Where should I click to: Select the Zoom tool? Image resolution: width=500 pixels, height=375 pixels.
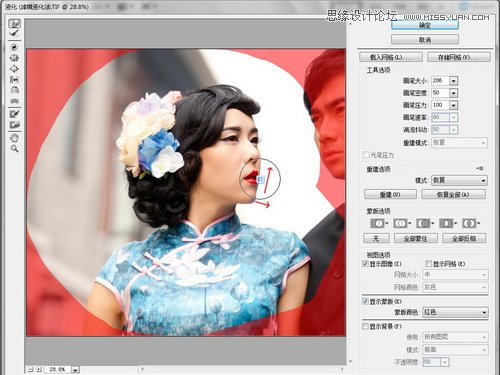tap(14, 148)
